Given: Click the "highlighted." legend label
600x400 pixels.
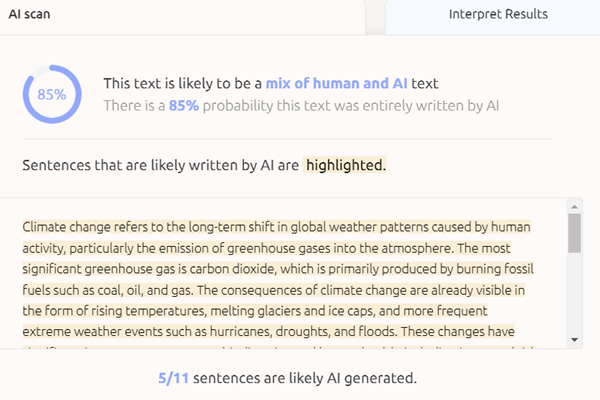Looking at the screenshot, I should 345,164.
